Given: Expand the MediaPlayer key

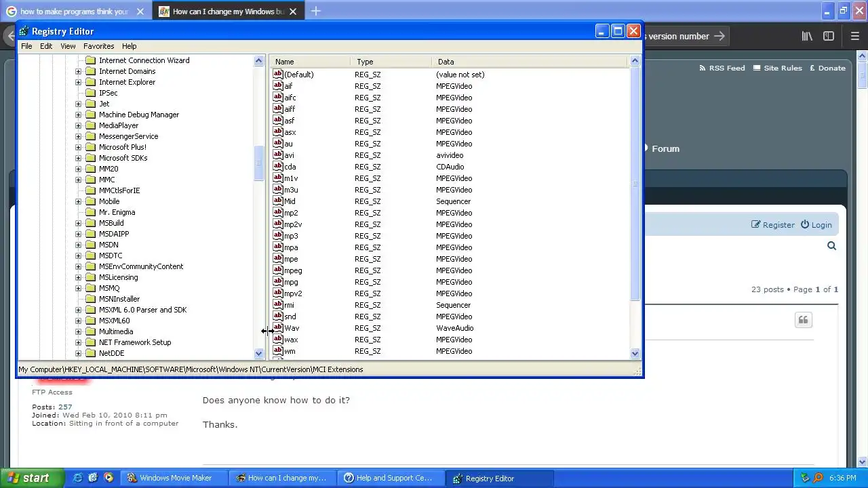Looking at the screenshot, I should coord(78,125).
